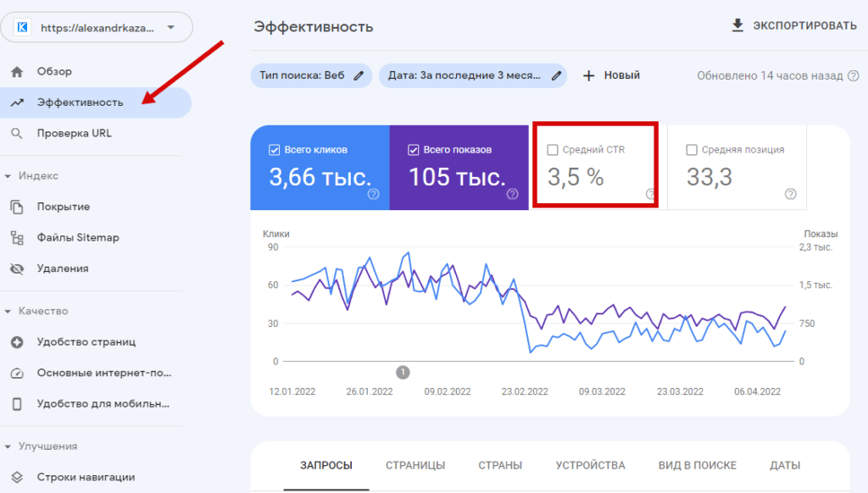Click pencil icon on date filter
This screenshot has width=868, height=493.
point(556,75)
